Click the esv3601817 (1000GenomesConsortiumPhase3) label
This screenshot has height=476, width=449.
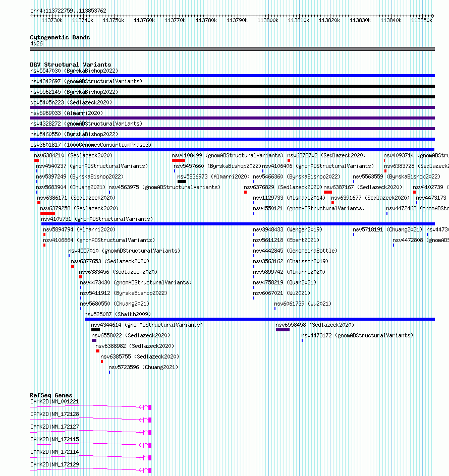91,145
